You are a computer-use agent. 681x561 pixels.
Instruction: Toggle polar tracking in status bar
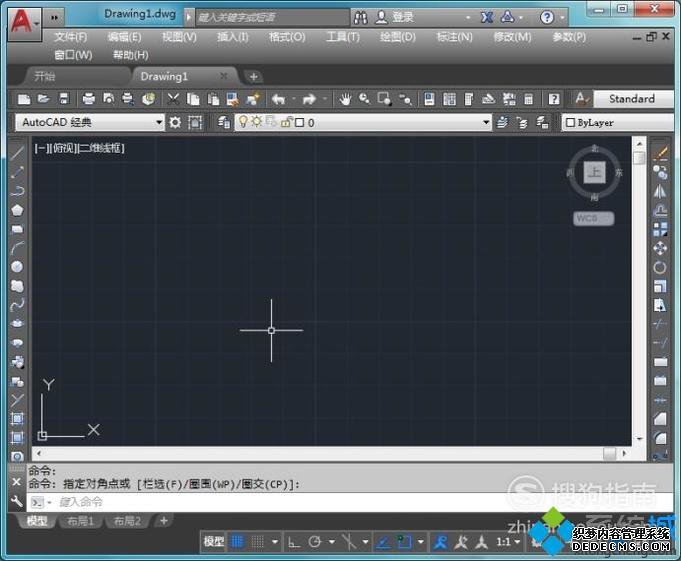(x=315, y=542)
